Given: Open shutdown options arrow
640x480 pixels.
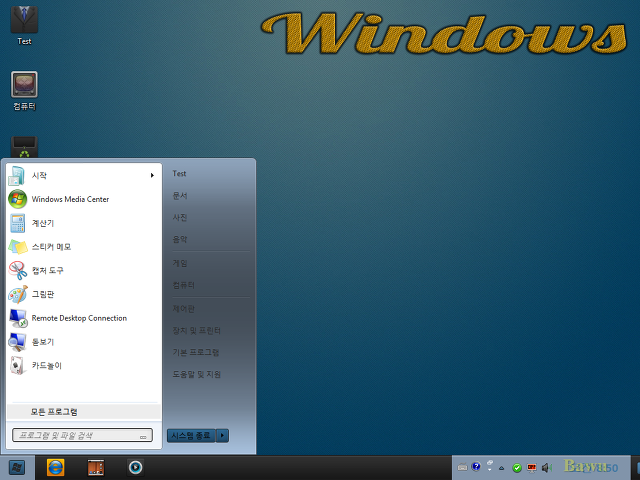Looking at the screenshot, I should pos(222,436).
